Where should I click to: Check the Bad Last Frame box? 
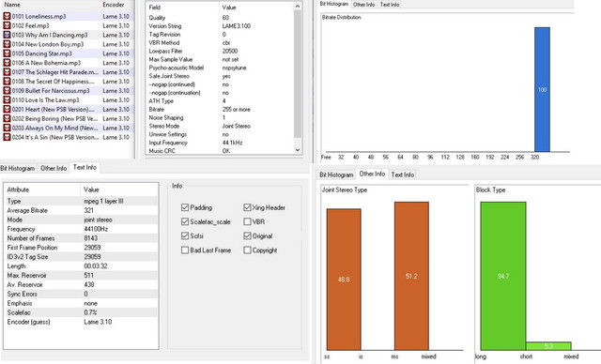(185, 250)
